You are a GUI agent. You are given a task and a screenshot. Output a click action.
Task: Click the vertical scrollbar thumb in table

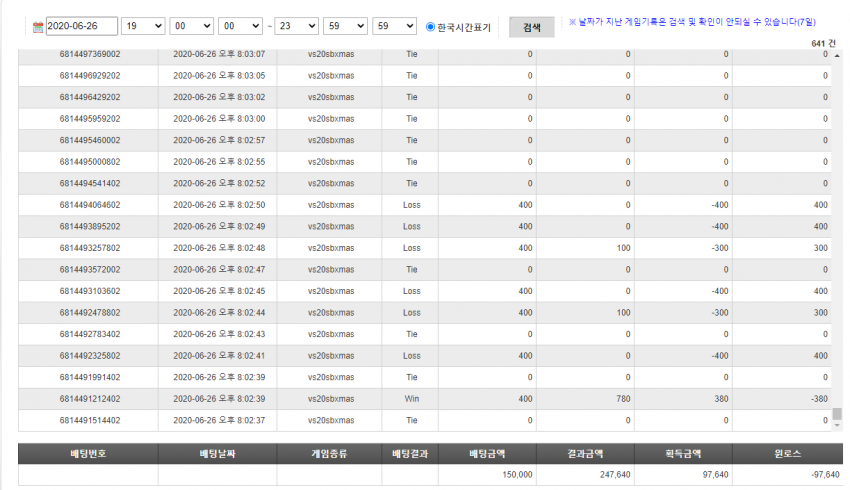coord(837,414)
